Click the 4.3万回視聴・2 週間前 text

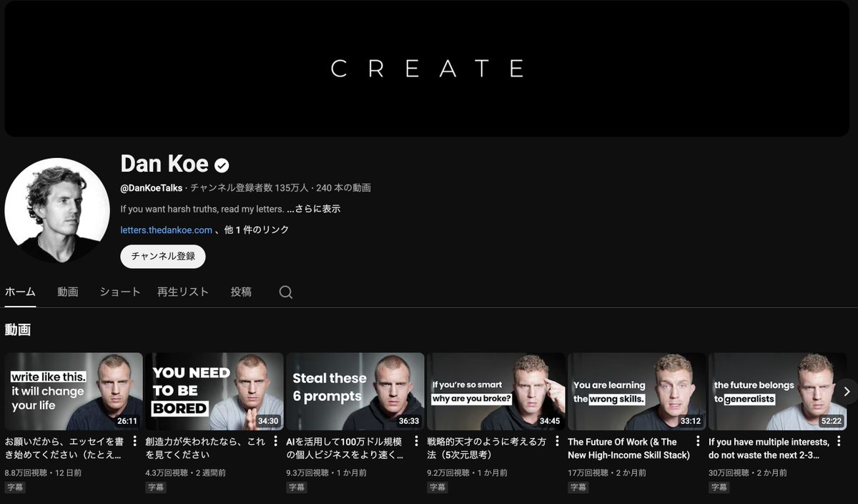pyautogui.click(x=186, y=473)
